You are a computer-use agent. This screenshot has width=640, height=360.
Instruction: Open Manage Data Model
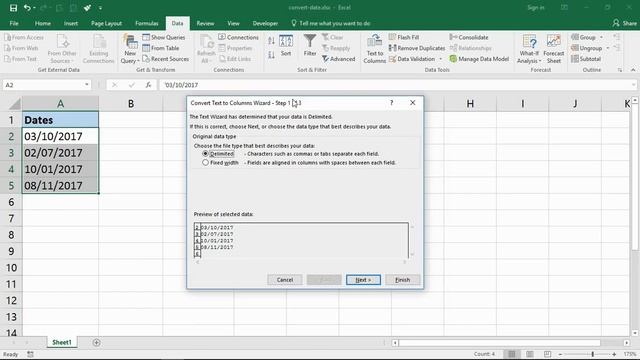click(x=479, y=59)
